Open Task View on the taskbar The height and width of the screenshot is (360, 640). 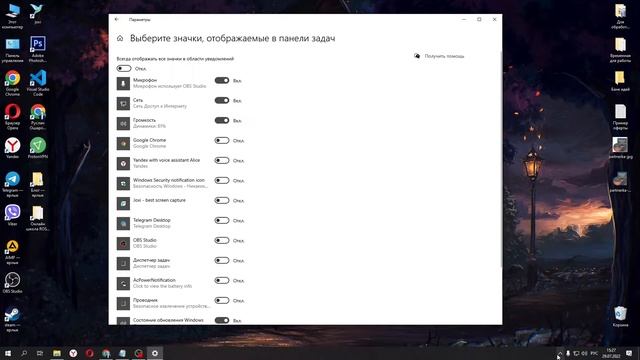(x=40, y=353)
